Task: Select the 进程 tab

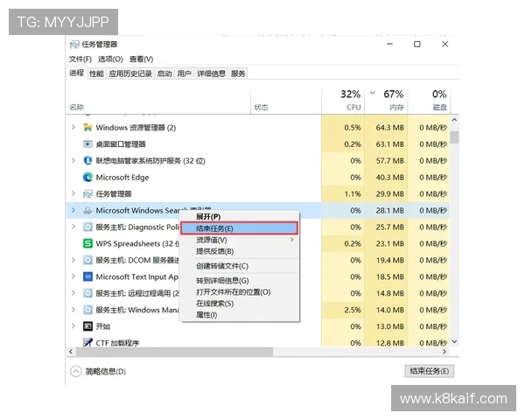Action: (x=76, y=73)
